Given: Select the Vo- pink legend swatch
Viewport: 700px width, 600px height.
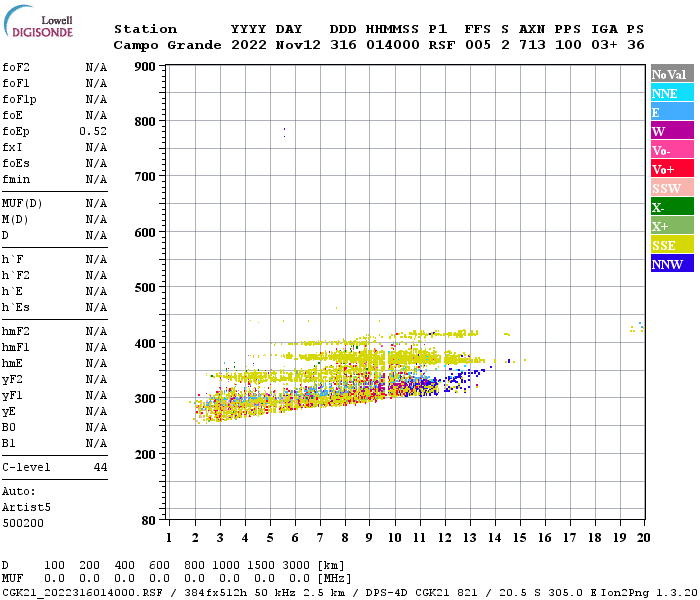Looking at the screenshot, I should click(672, 150).
